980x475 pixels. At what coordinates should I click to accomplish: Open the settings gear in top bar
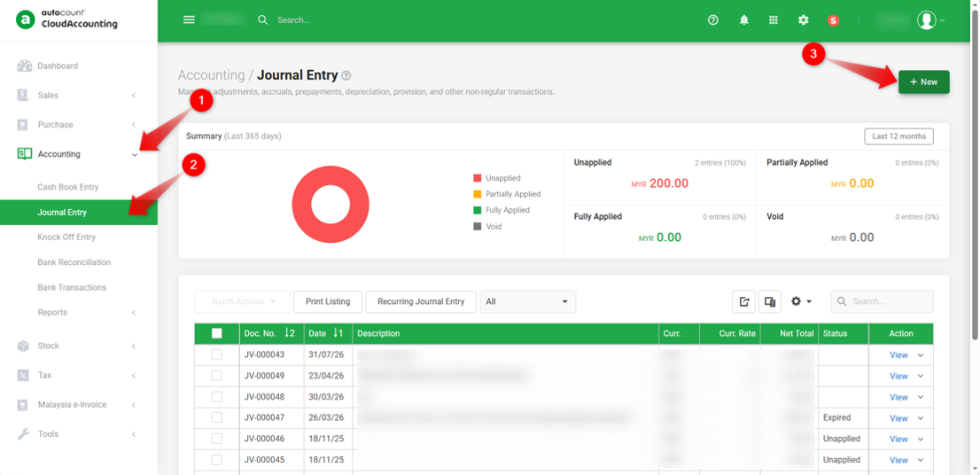click(x=803, y=20)
